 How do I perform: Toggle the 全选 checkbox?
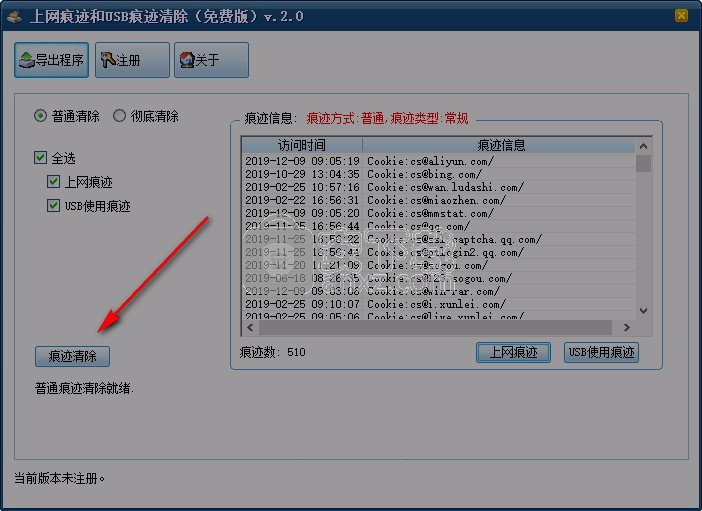pos(40,157)
